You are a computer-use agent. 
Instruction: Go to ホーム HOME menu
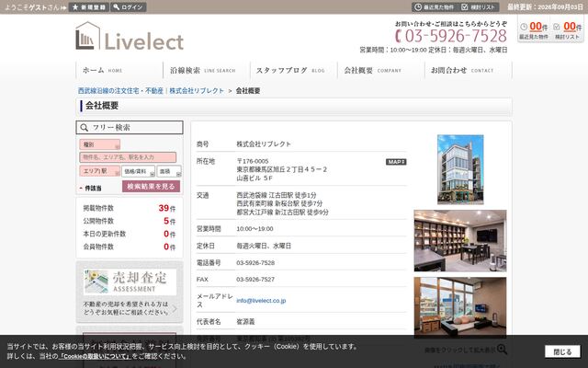pyautogui.click(x=119, y=70)
